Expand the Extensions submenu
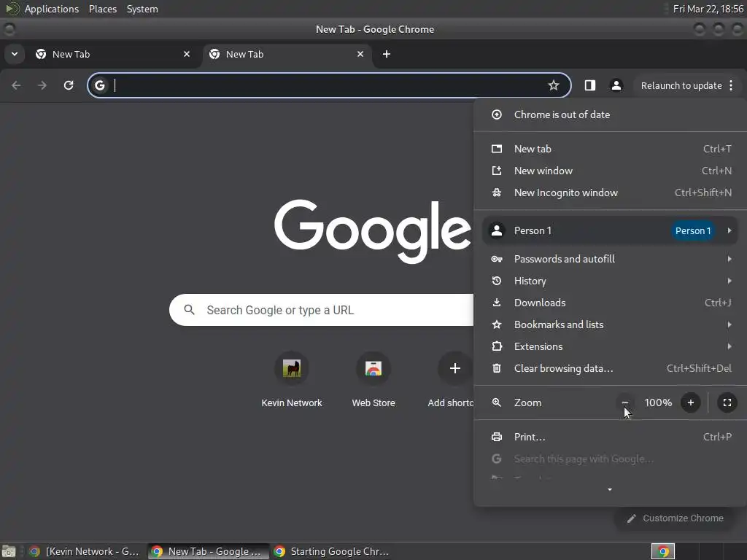 [x=611, y=346]
